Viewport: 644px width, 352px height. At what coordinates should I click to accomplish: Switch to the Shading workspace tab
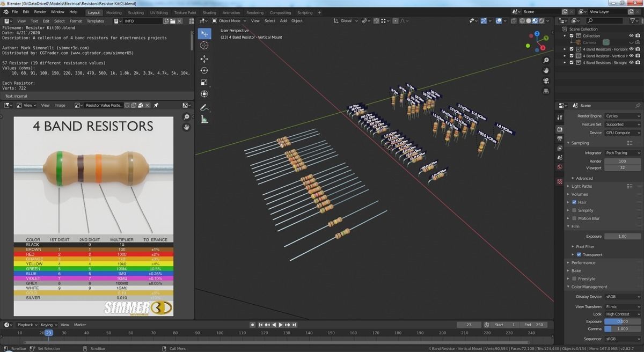[209, 12]
